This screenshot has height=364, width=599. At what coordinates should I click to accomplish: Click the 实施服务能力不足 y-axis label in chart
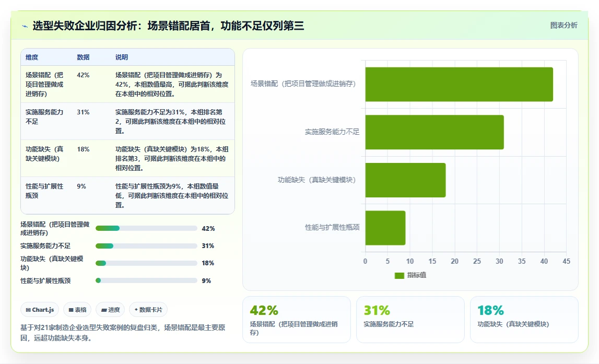(x=332, y=132)
